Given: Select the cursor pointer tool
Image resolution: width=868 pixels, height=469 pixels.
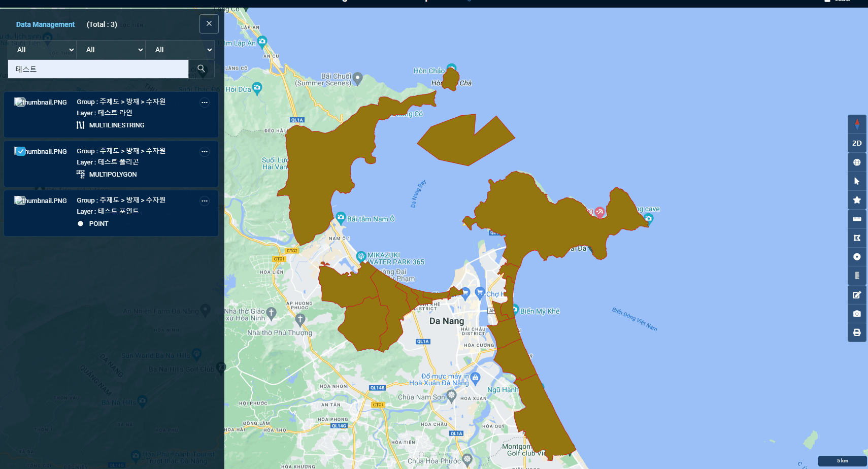Looking at the screenshot, I should pyautogui.click(x=857, y=181).
